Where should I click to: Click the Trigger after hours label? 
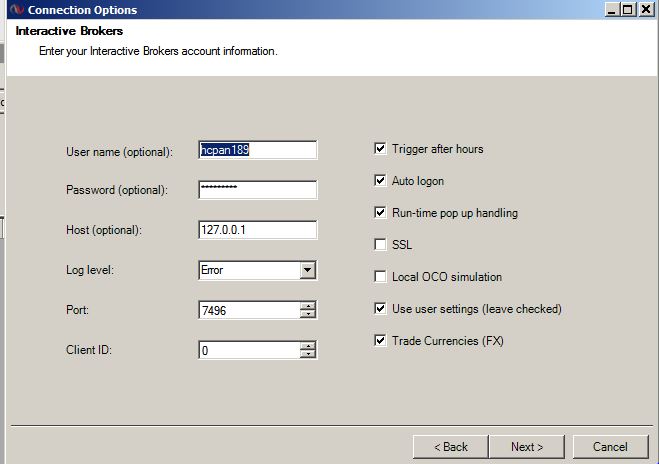(438, 149)
